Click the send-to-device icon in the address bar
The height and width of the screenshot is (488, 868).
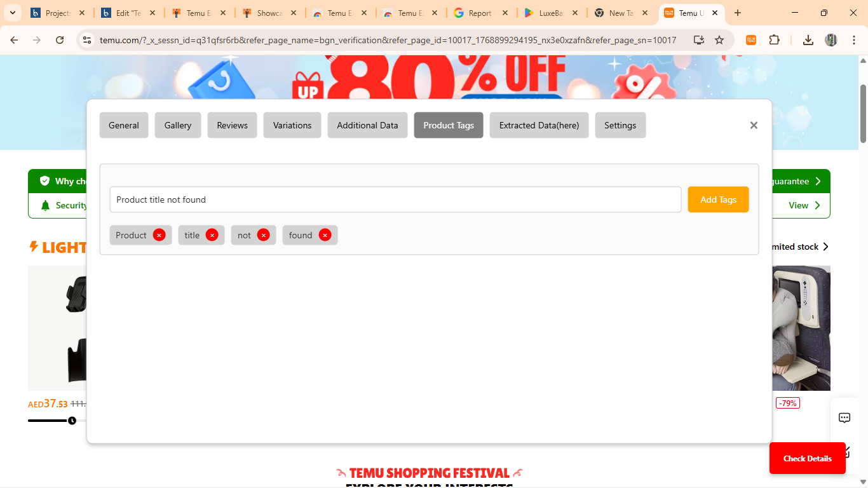point(699,39)
